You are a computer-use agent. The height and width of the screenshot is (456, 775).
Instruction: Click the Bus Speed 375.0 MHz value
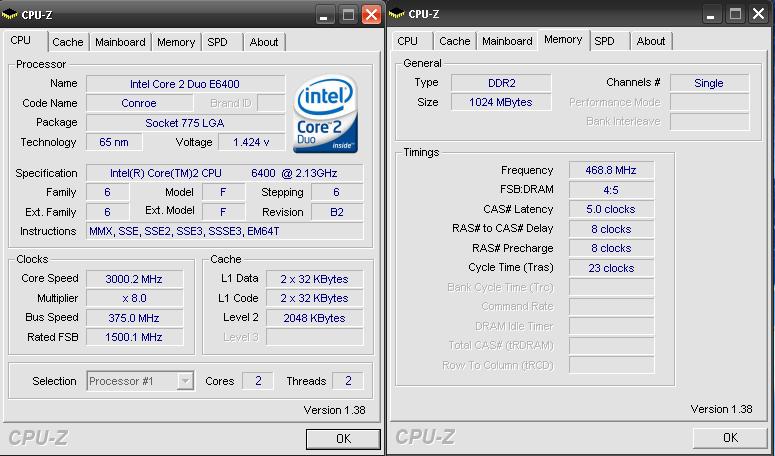134,318
